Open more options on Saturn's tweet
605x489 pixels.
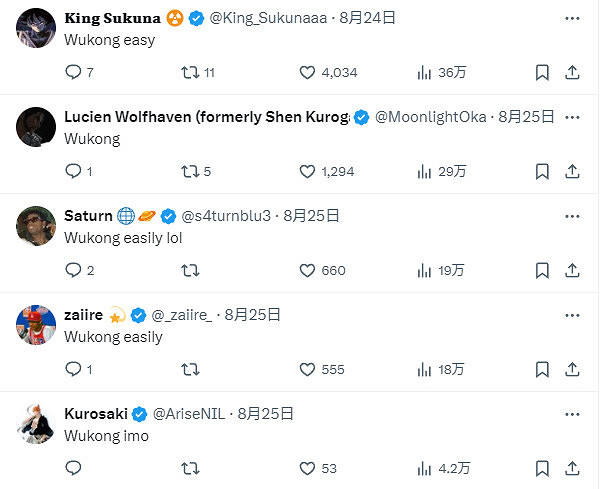(572, 215)
